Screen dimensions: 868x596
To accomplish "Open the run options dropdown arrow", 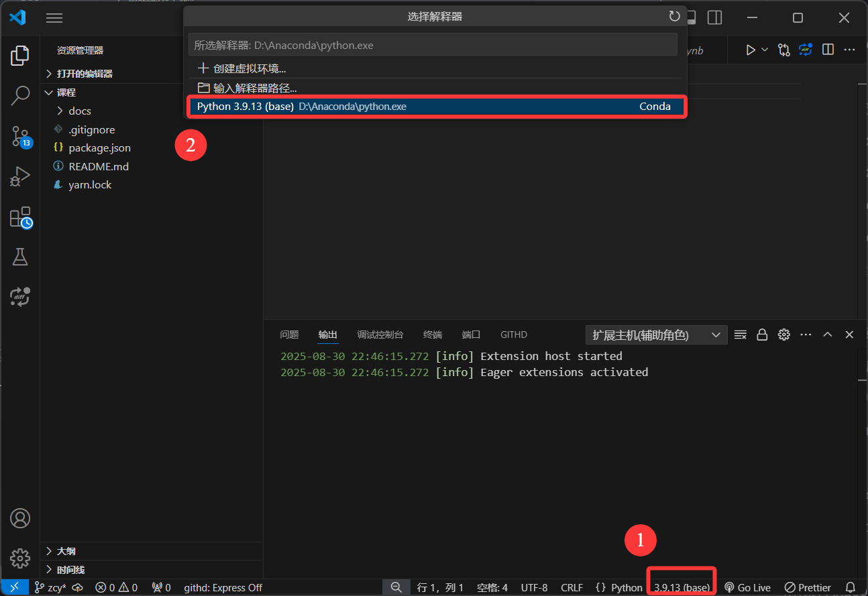I will click(x=764, y=50).
